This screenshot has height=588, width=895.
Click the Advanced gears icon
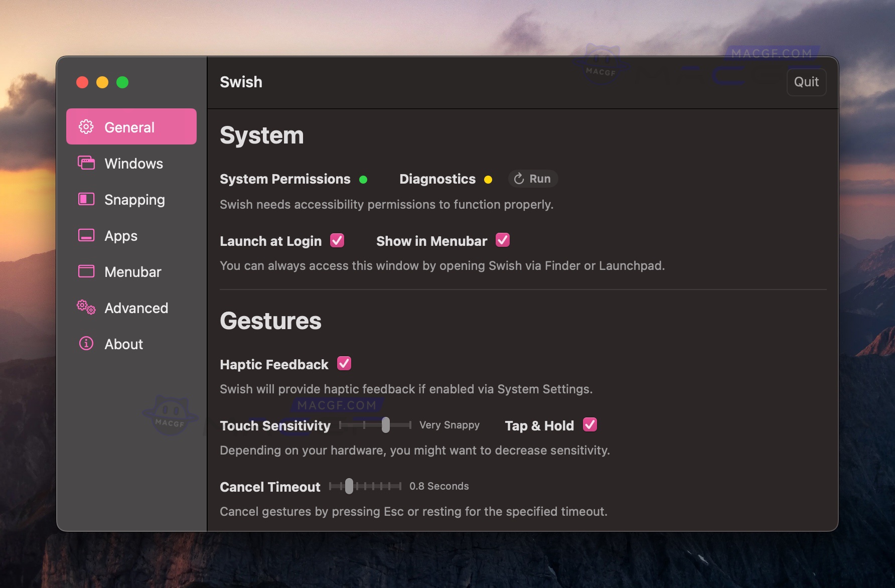tap(85, 308)
